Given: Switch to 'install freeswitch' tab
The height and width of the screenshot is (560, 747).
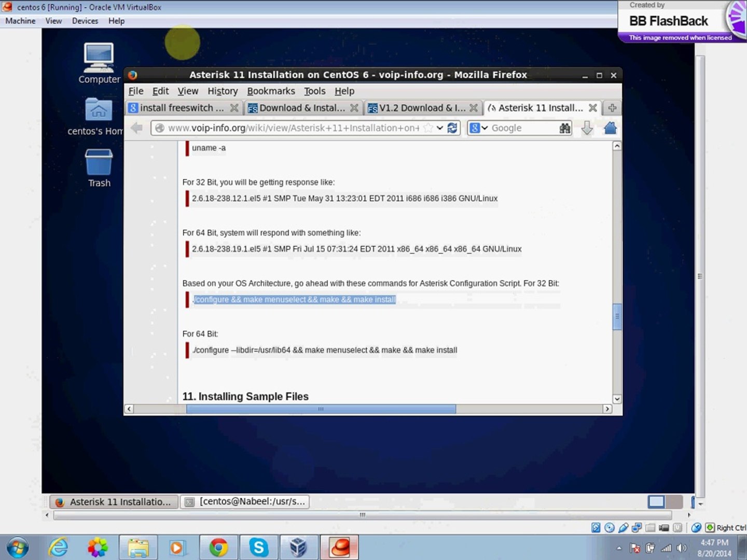Looking at the screenshot, I should pos(184,108).
